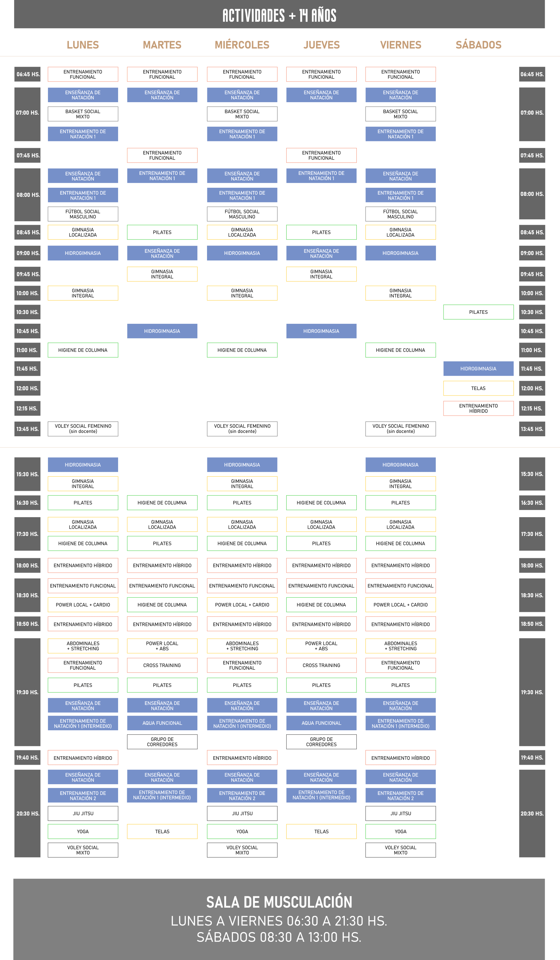Viewport: 560px width, 960px height.
Task: Click Monday's JIU JITSU class
Action: [x=83, y=813]
